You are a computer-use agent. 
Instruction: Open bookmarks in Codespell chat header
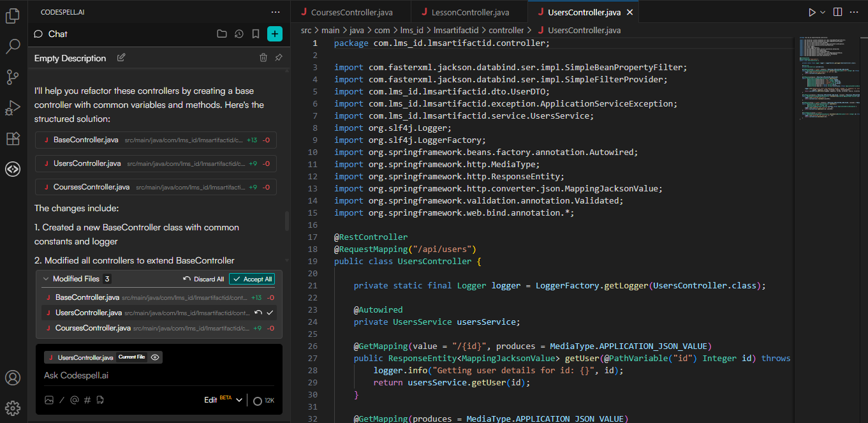255,34
